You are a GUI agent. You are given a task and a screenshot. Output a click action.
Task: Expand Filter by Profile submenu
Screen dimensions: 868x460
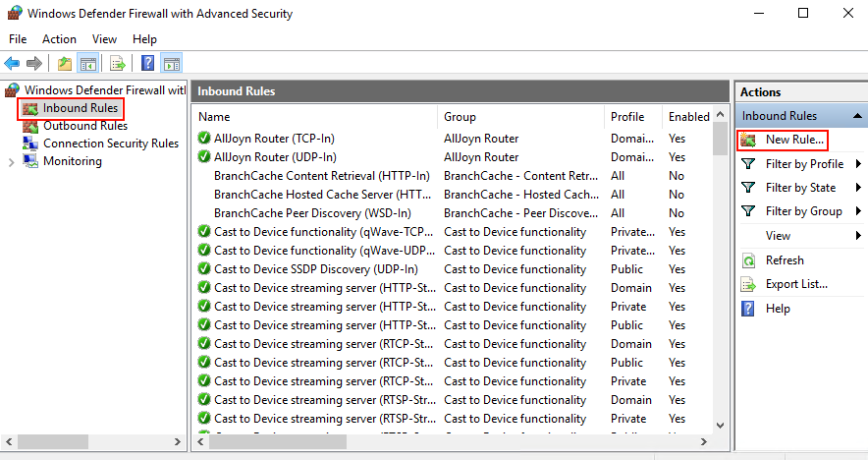pyautogui.click(x=804, y=164)
